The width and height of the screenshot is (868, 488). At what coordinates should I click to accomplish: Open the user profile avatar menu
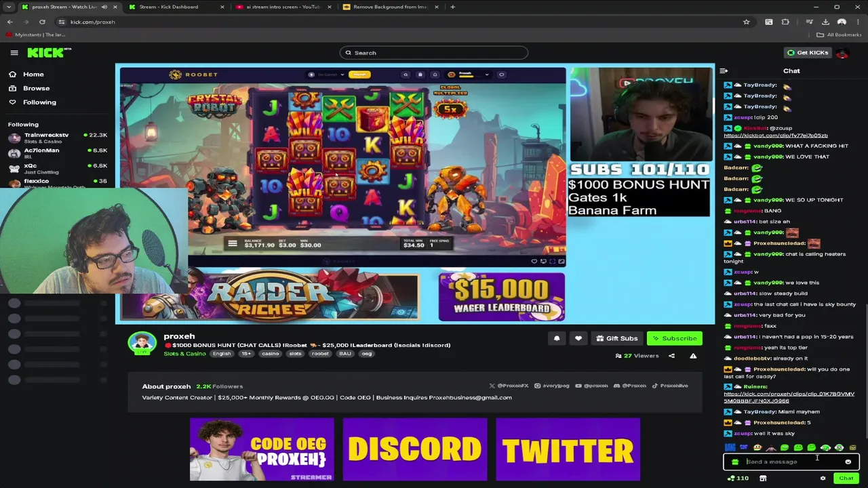click(842, 52)
